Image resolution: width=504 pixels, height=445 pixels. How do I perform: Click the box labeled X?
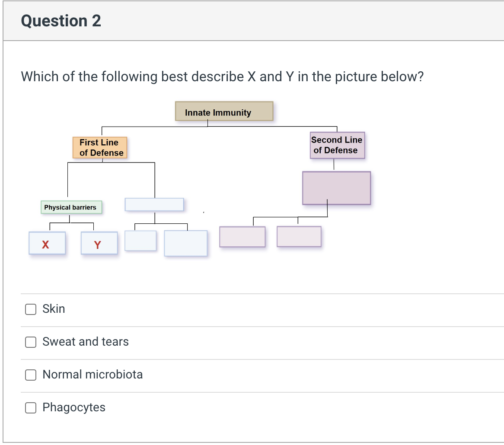tap(47, 244)
